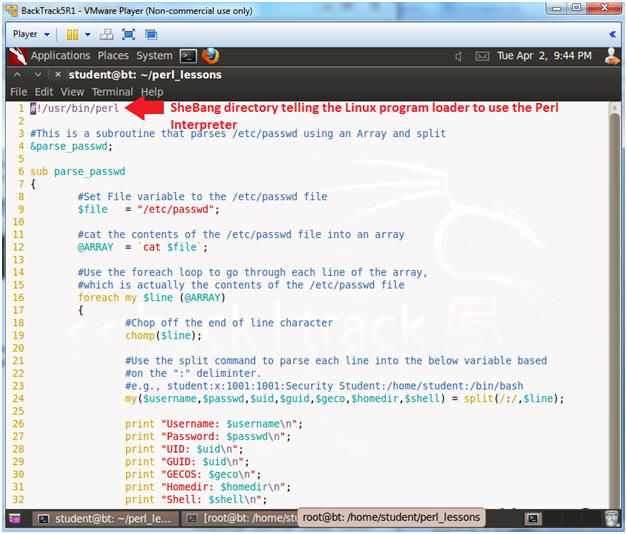Screen dimensions: 627x534
Task: Click the @ARRAY = `cat $file` line
Action: (143, 247)
